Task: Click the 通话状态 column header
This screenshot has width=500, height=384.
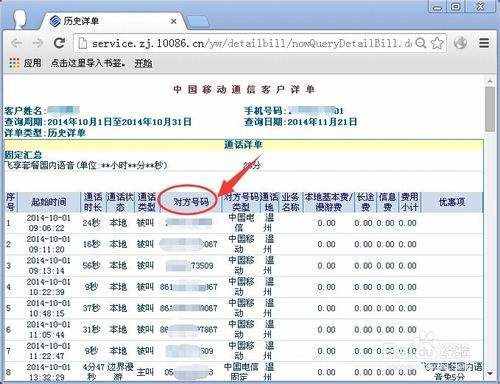Action: coord(120,202)
